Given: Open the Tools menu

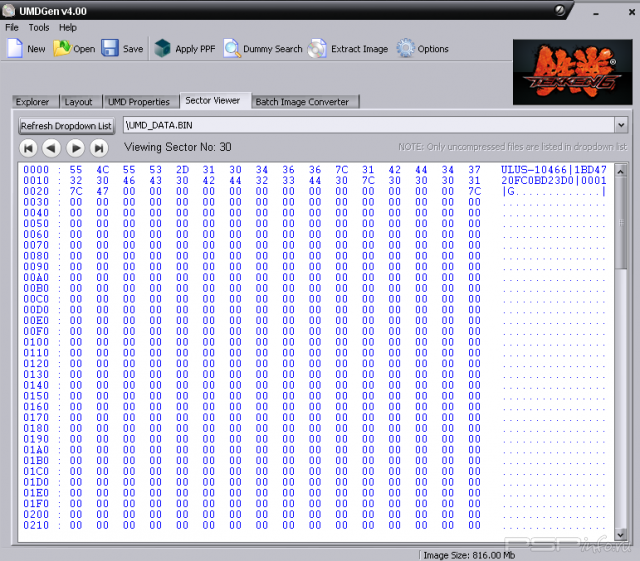Looking at the screenshot, I should (x=39, y=28).
